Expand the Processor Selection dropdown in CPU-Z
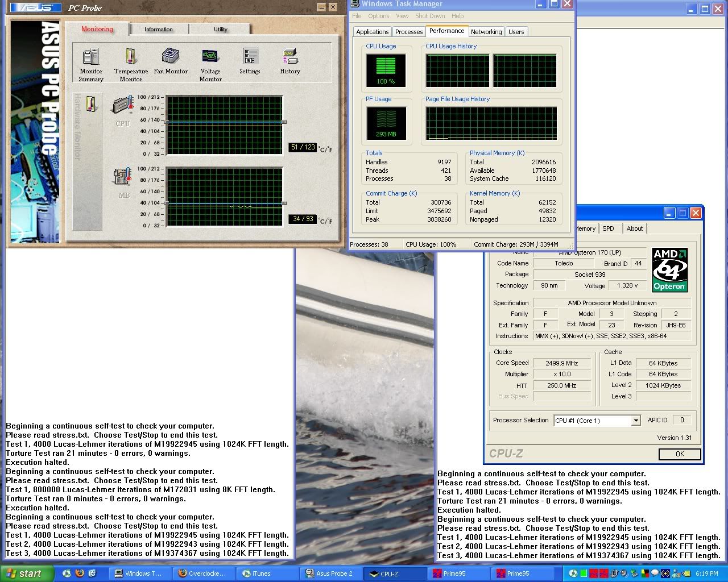The image size is (728, 582). 636,421
